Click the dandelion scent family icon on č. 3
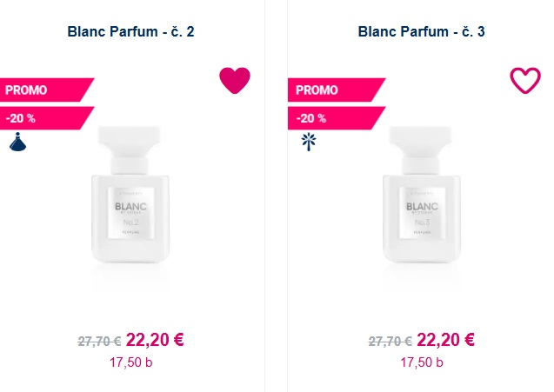 (309, 142)
